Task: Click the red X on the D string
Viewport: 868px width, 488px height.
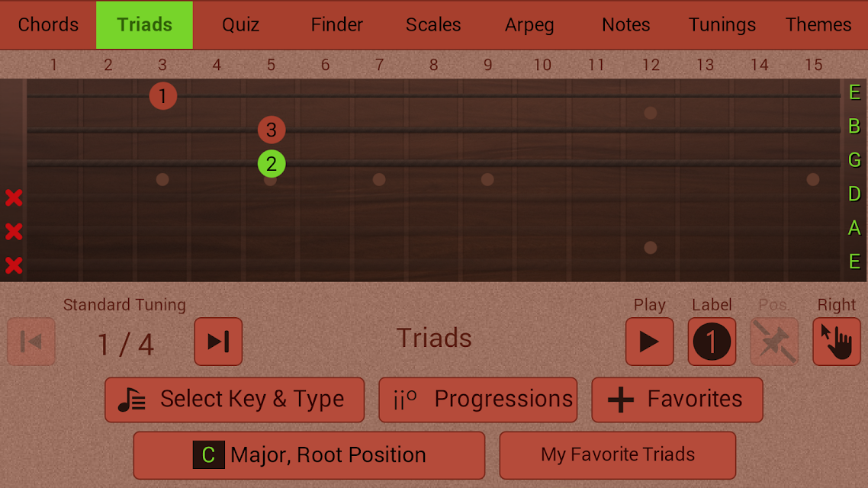Action: tap(14, 197)
